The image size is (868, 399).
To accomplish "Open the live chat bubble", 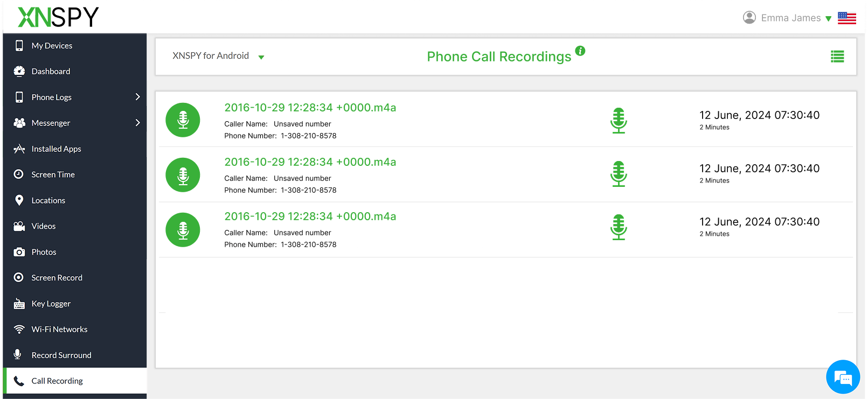I will coord(843,377).
